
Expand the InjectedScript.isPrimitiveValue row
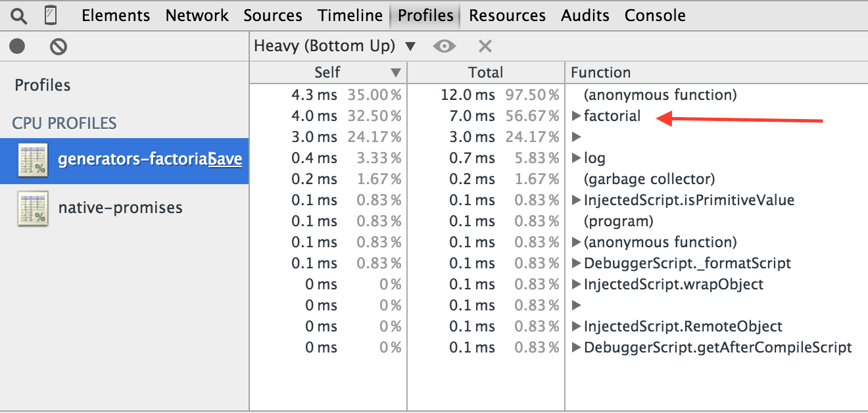tap(576, 201)
